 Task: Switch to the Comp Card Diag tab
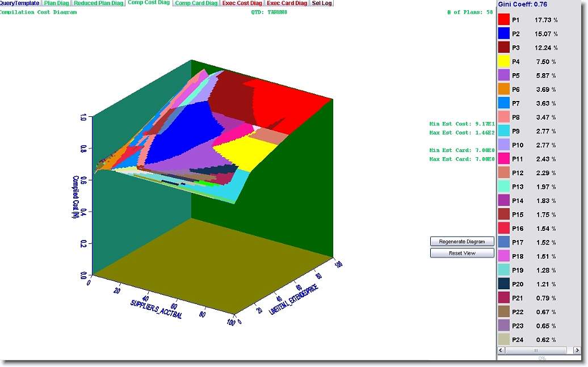196,3
